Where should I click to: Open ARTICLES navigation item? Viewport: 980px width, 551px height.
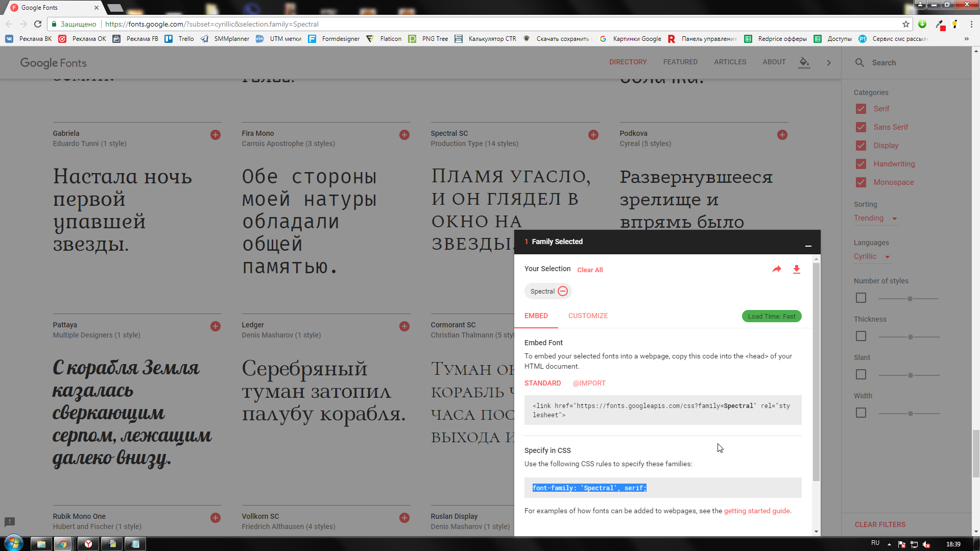coord(730,62)
